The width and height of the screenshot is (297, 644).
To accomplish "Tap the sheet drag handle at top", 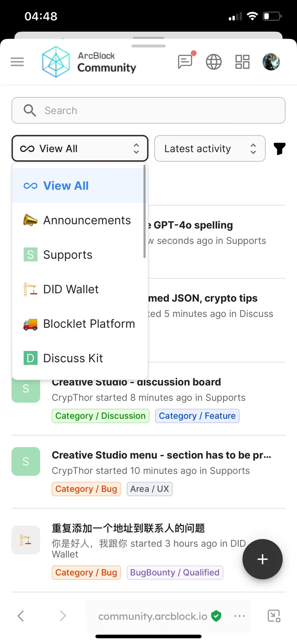I will [148, 46].
